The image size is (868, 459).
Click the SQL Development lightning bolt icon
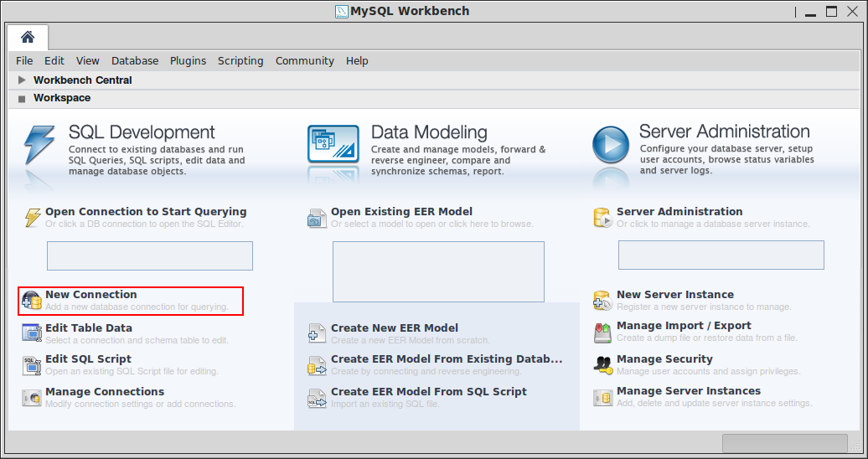(40, 145)
